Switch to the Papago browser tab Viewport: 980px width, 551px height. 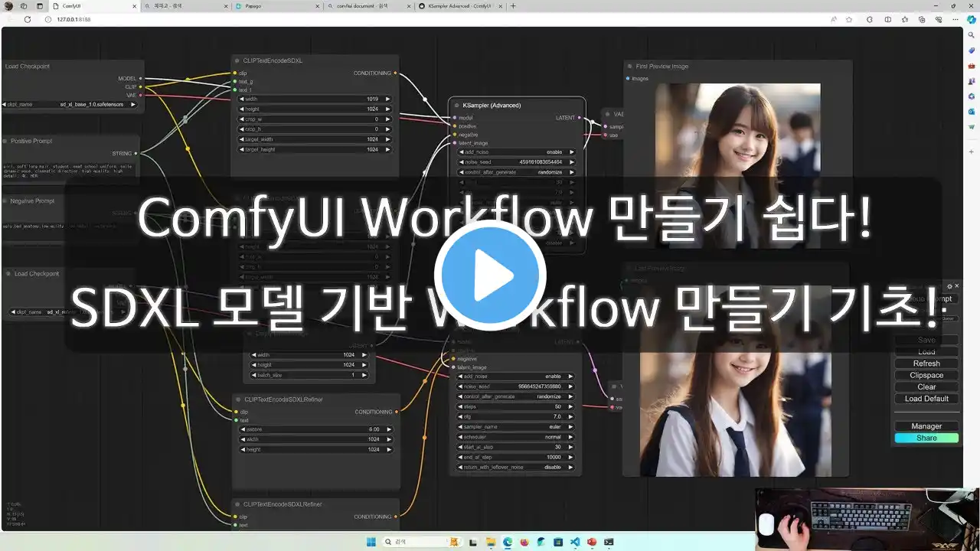tap(276, 6)
